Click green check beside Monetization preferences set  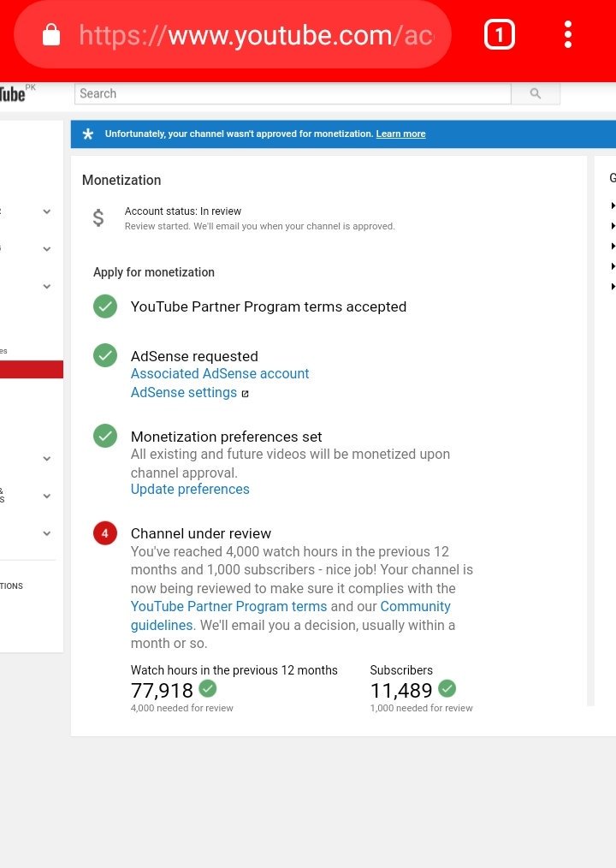105,436
